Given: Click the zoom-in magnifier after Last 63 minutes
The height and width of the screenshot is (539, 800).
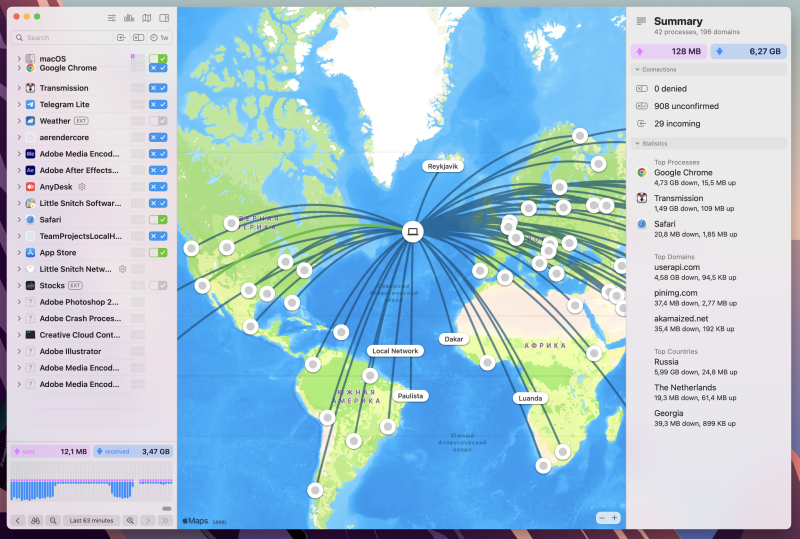Looking at the screenshot, I should [131, 521].
